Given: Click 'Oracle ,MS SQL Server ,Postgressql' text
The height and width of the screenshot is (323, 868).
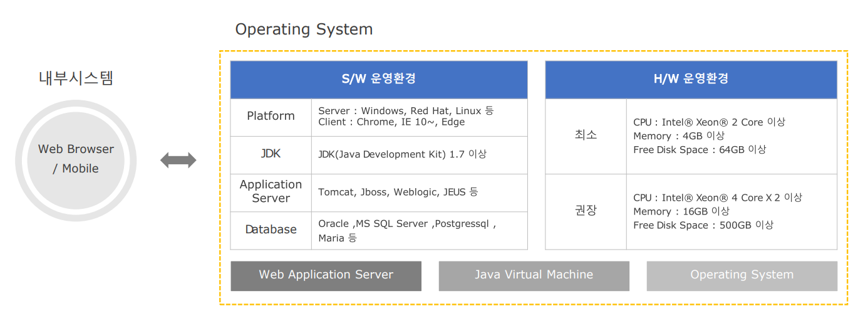Looking at the screenshot, I should click(407, 224).
